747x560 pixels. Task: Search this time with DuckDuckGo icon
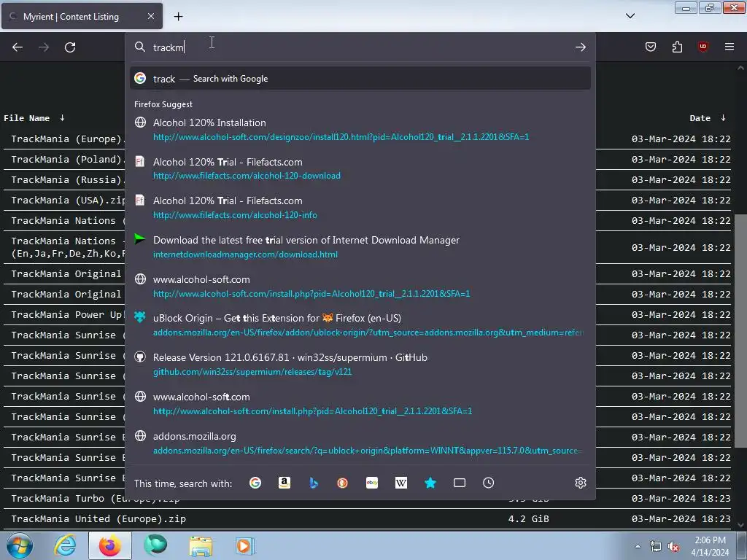[343, 483]
